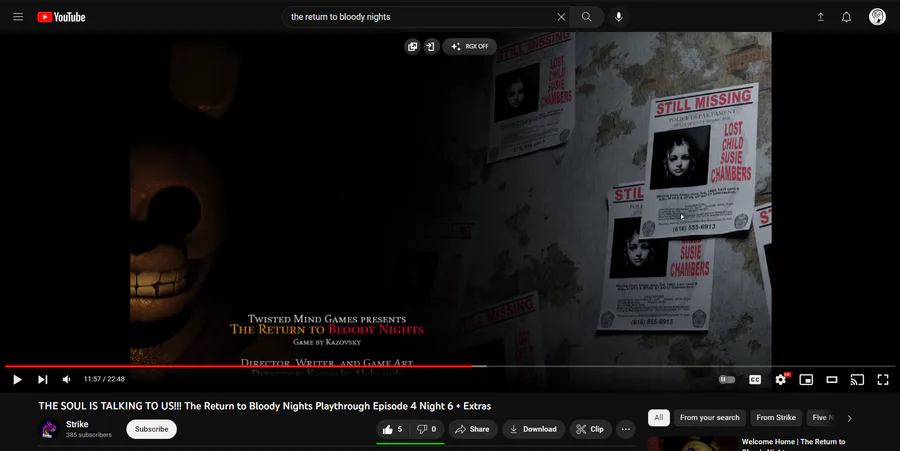Select the All filter chip

coord(659,418)
